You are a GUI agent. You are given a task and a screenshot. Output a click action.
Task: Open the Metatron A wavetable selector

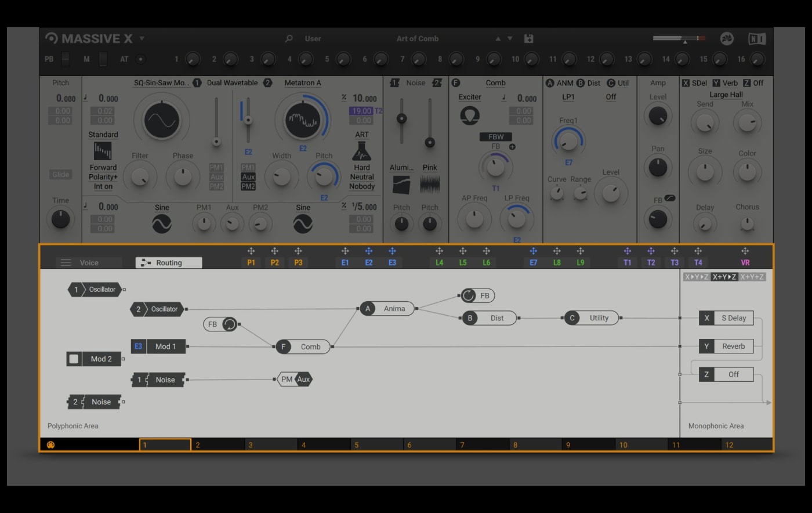pos(303,83)
